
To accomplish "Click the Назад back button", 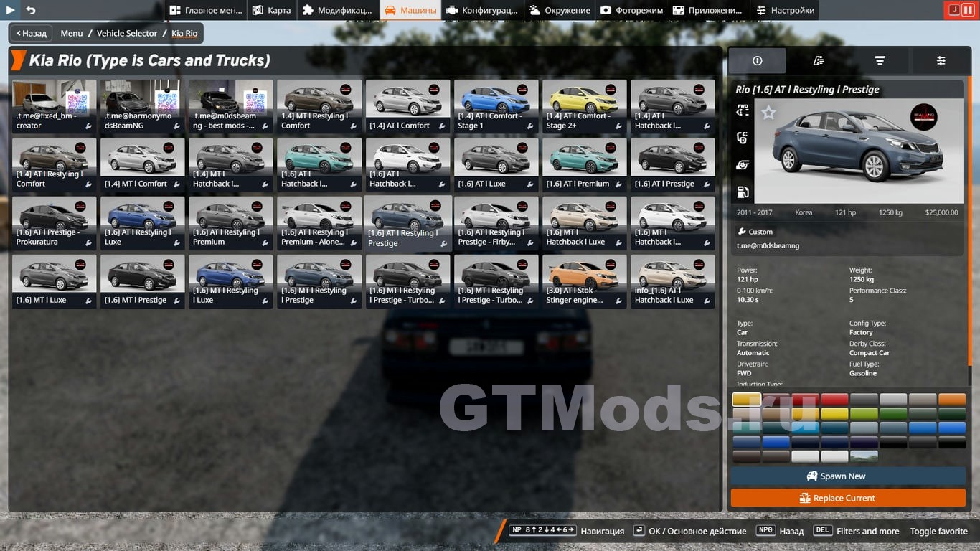I will point(31,33).
